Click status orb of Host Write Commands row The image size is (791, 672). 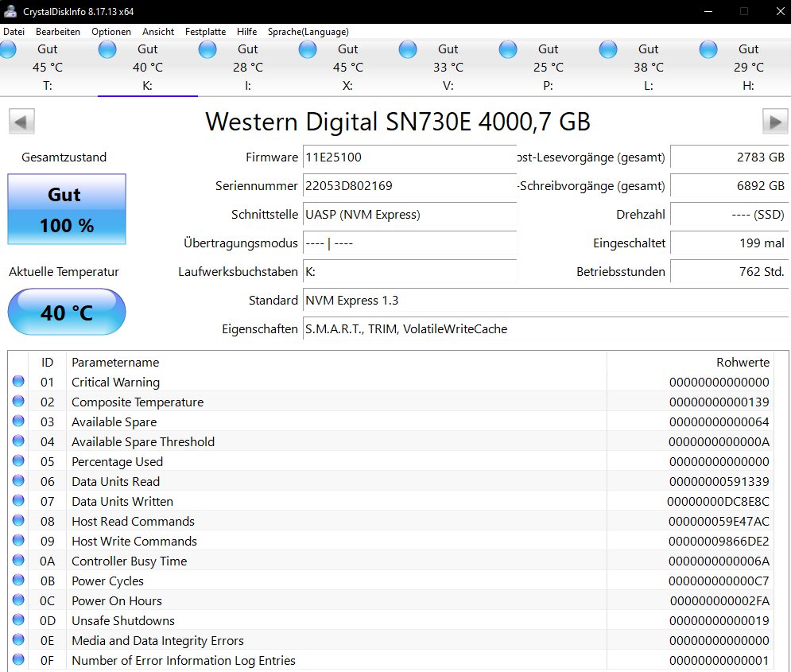tap(18, 540)
